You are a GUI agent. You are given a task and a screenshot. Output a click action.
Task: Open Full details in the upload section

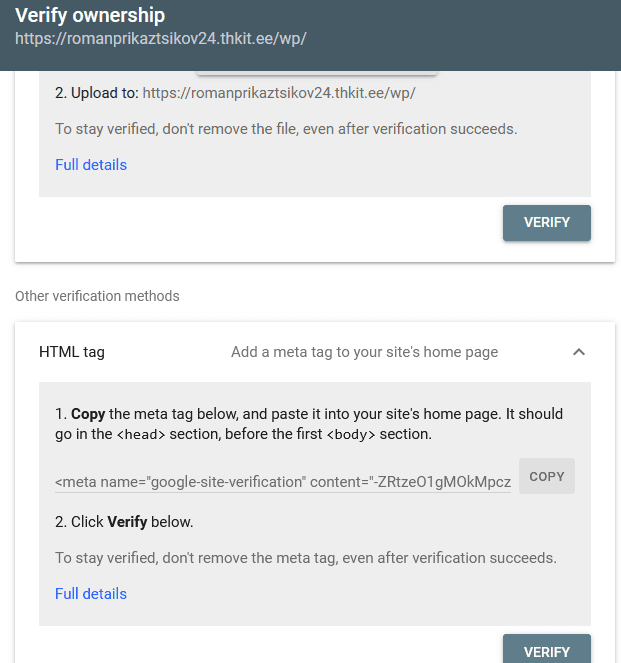point(91,165)
